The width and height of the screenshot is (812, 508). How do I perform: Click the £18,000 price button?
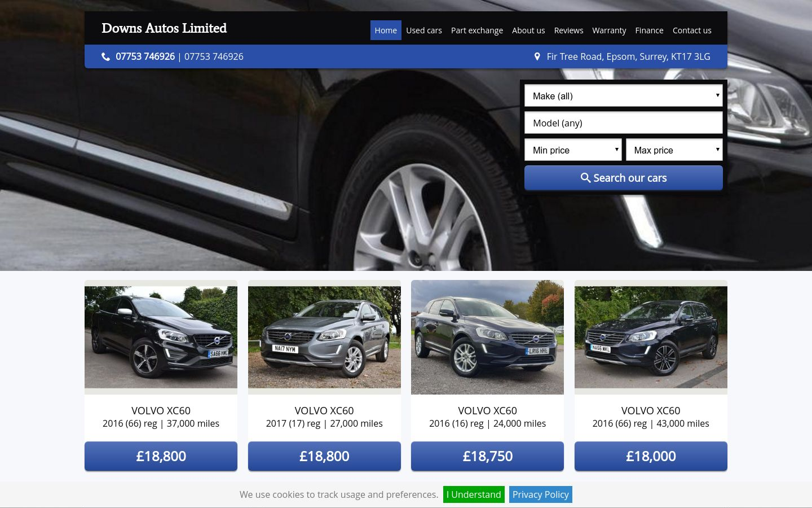click(651, 456)
